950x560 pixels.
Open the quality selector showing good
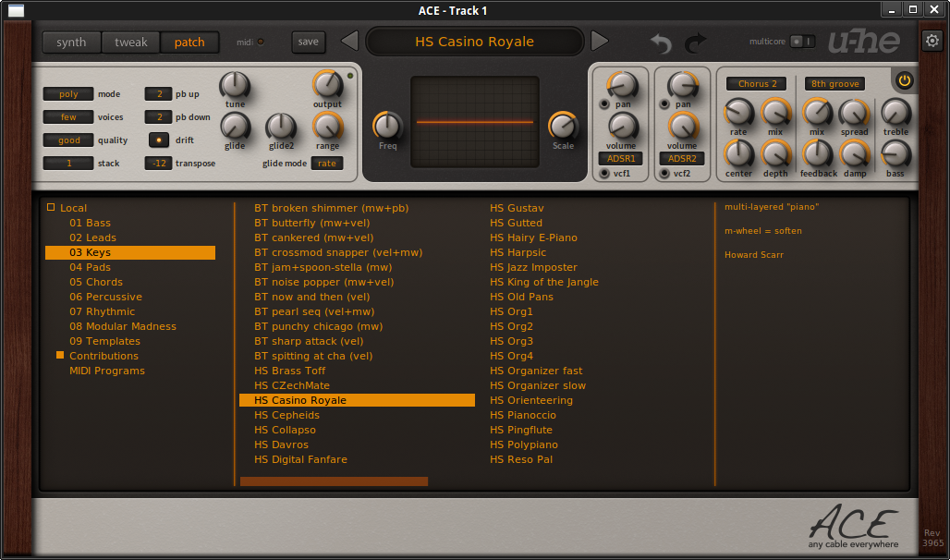(68, 140)
